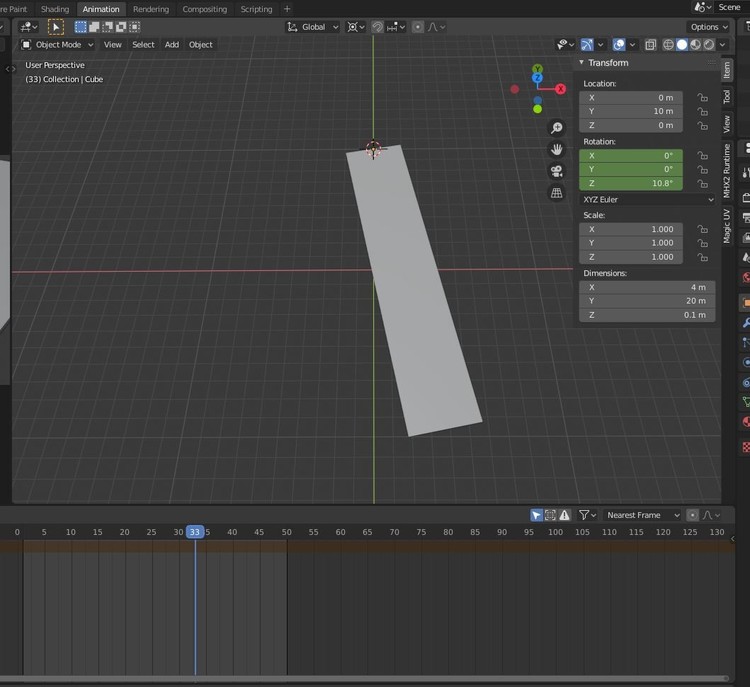Viewport: 750px width, 687px height.
Task: Click the green Y axis gizmo ball
Action: (538, 69)
